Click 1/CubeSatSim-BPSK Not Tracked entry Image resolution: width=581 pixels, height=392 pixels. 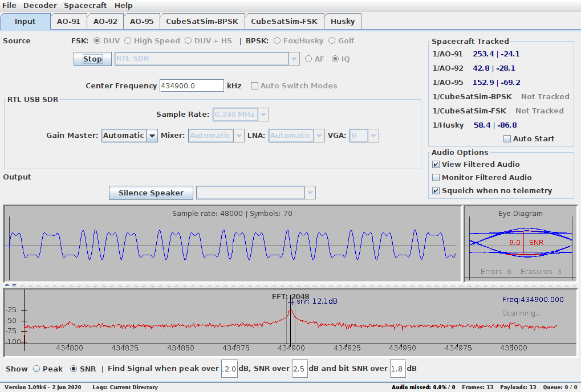click(x=501, y=97)
